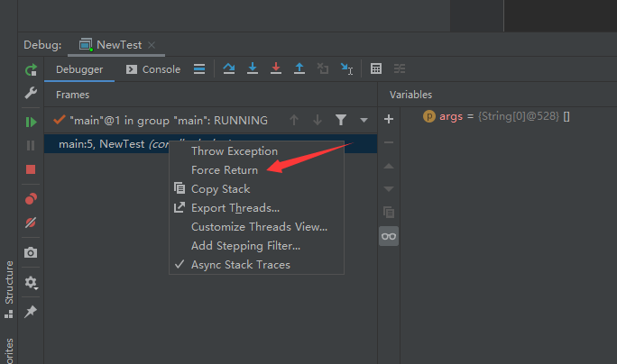617x364 pixels.
Task: Run to cursor toolbar icon
Action: click(346, 68)
